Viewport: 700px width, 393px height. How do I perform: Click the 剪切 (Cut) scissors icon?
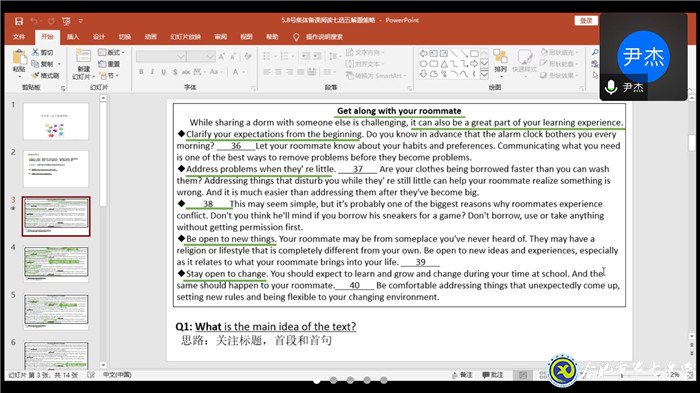(x=35, y=52)
